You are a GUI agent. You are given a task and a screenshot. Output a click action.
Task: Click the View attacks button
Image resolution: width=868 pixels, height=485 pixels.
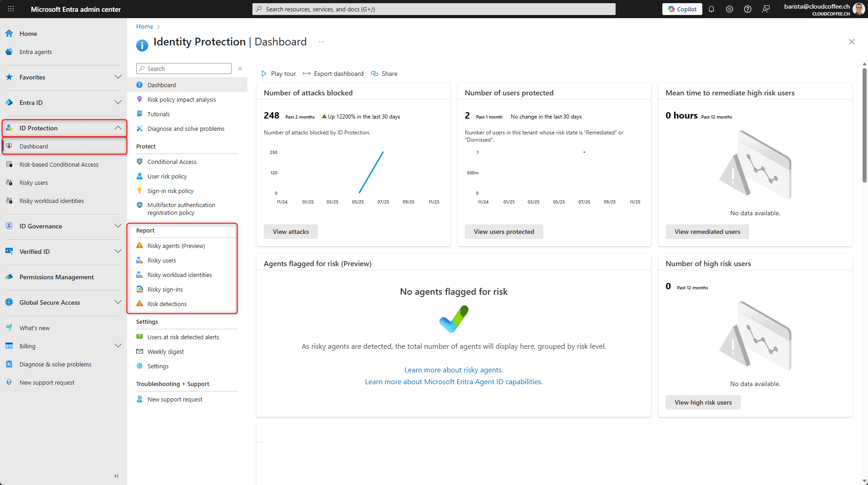coord(290,232)
